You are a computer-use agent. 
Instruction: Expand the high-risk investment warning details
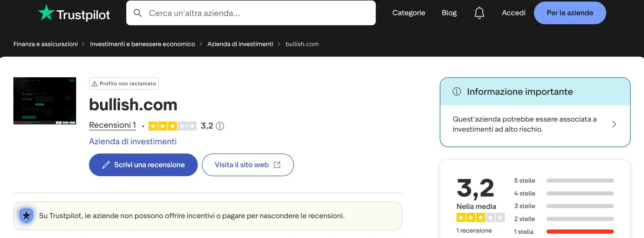(615, 124)
